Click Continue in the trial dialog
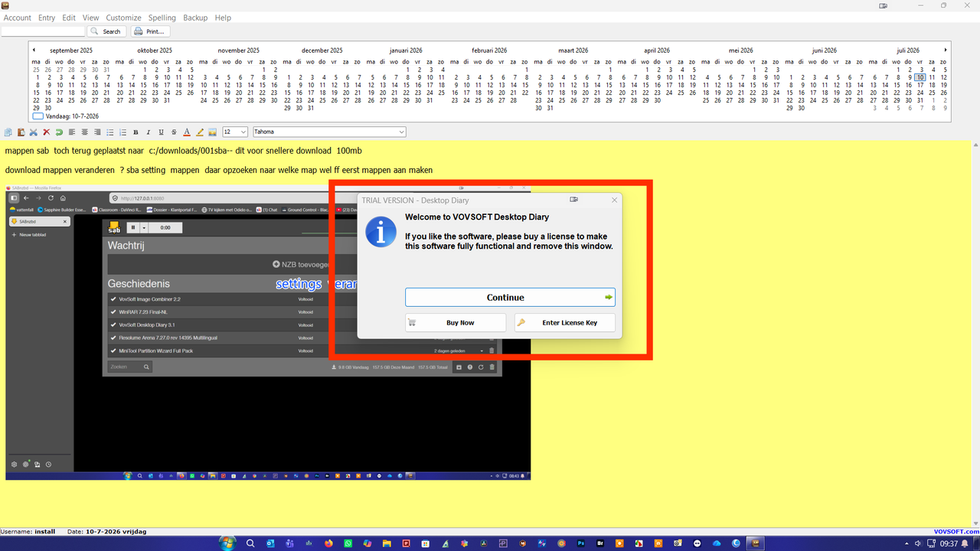This screenshot has width=980, height=551. point(510,297)
